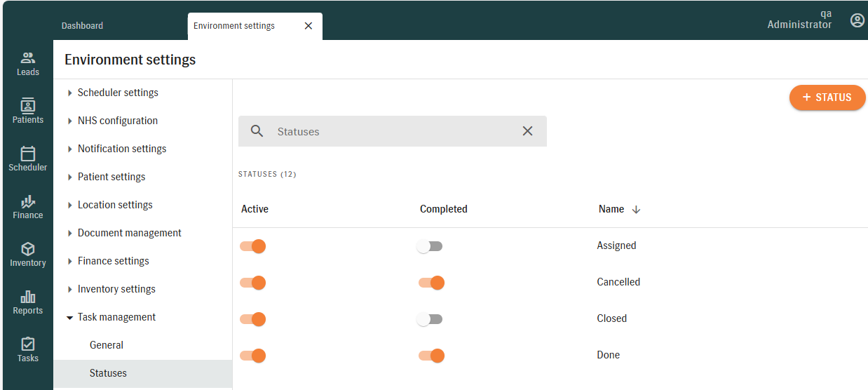Open the user account profile icon
The width and height of the screenshot is (868, 390).
pos(857,20)
